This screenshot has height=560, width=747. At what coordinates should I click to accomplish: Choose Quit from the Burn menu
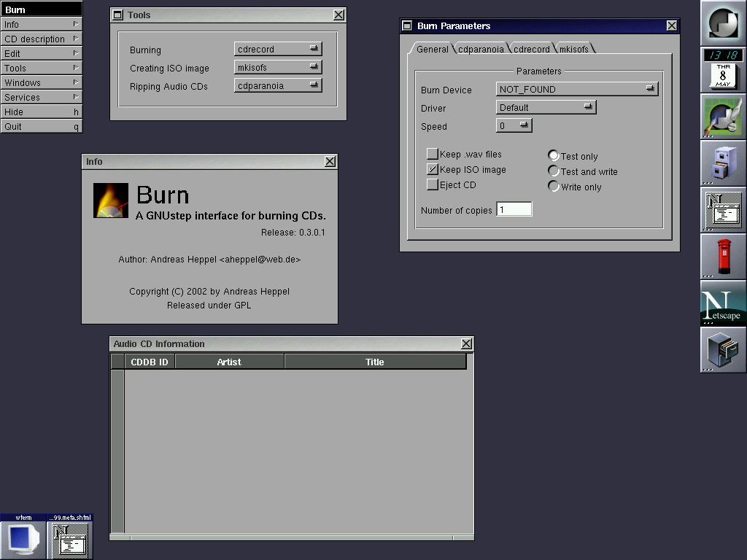pyautogui.click(x=41, y=126)
